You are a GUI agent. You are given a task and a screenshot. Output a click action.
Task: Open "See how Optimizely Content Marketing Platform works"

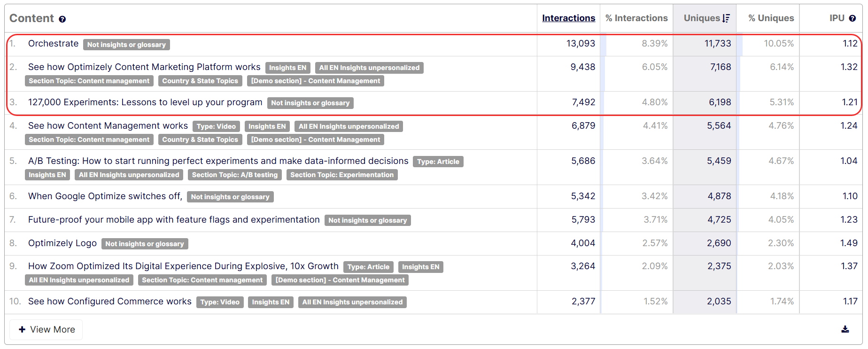(144, 67)
